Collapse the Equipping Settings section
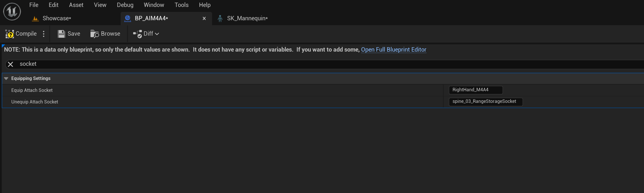This screenshot has width=644, height=193. pos(6,79)
